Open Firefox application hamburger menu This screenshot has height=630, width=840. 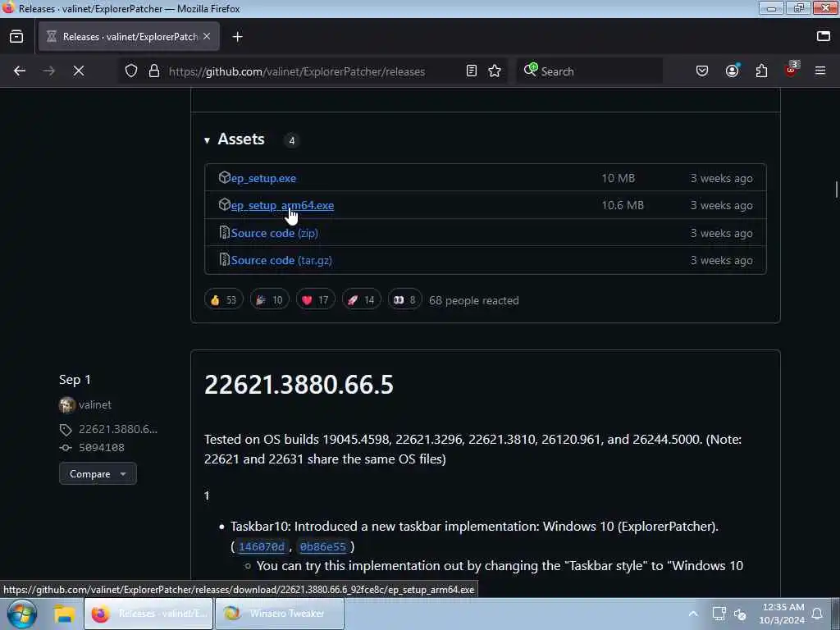[820, 71]
